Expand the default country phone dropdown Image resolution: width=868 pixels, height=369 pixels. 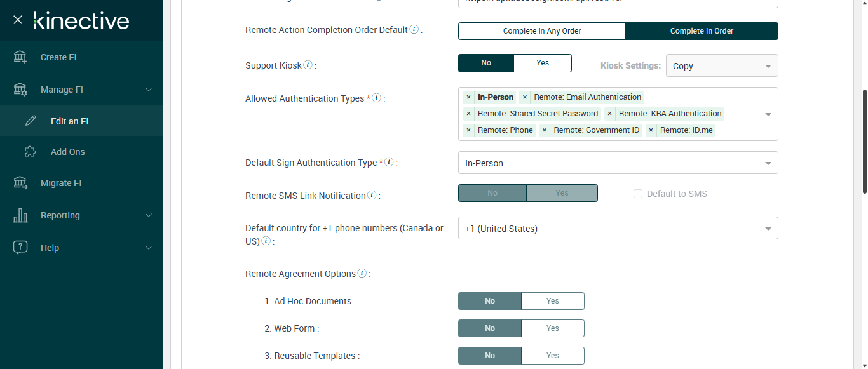pos(618,229)
